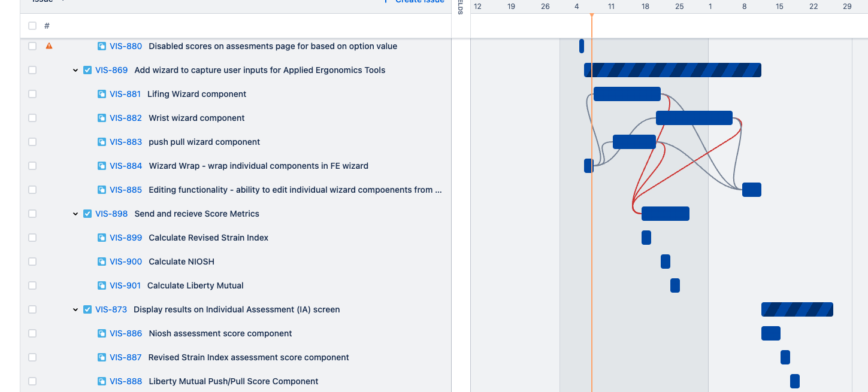The image size is (868, 392).
Task: Click the subtask icon beside VIS-881
Action: point(101,93)
